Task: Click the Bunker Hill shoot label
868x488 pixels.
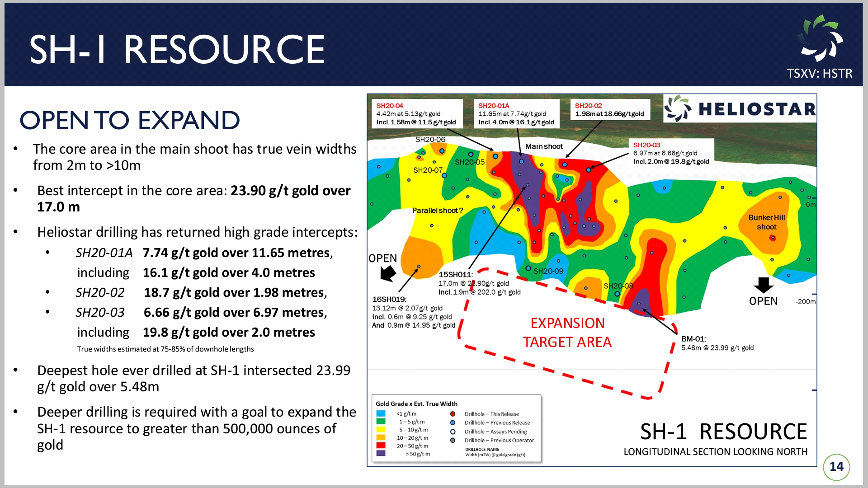Action: point(767,222)
